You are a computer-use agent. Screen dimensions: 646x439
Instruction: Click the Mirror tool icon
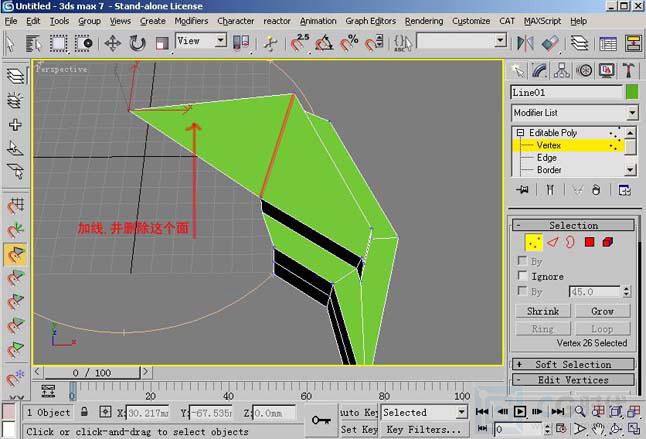point(525,43)
